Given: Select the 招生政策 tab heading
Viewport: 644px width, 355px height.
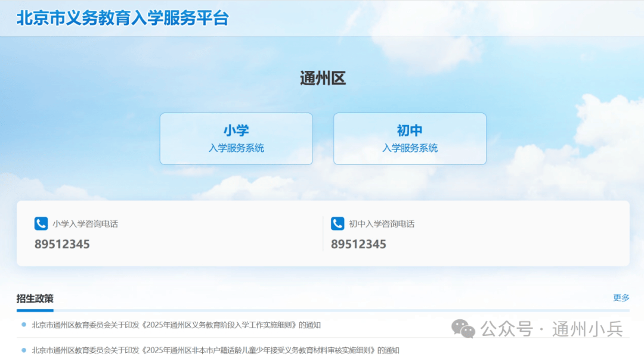Looking at the screenshot, I should (x=35, y=299).
